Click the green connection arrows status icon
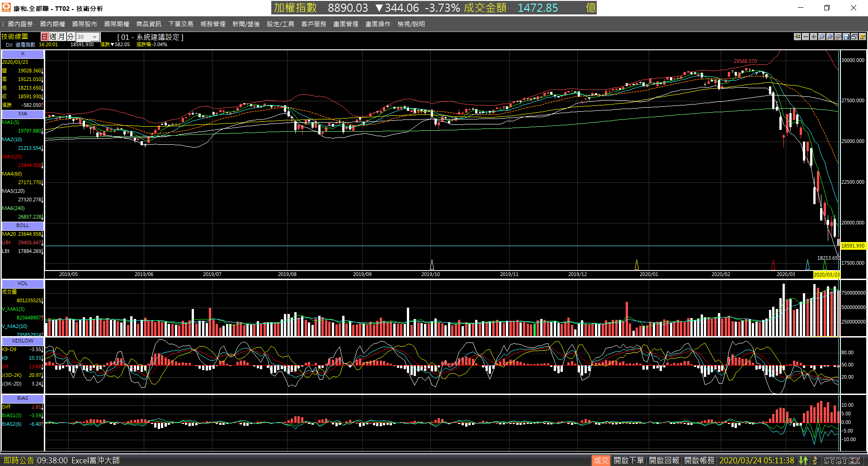This screenshot has width=868, height=466. [x=803, y=461]
